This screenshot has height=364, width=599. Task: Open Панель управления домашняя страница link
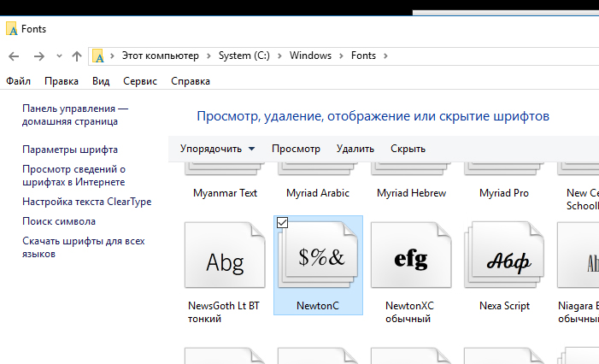[75, 115]
